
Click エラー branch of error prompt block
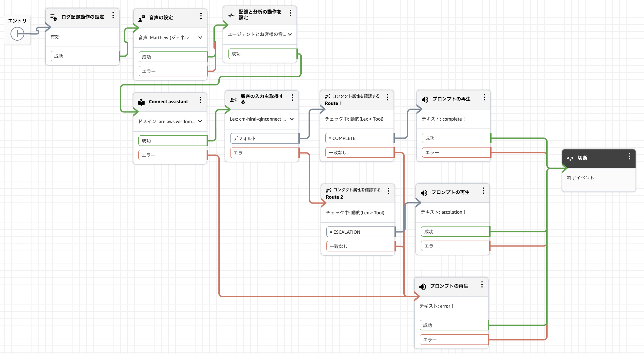[453, 340]
